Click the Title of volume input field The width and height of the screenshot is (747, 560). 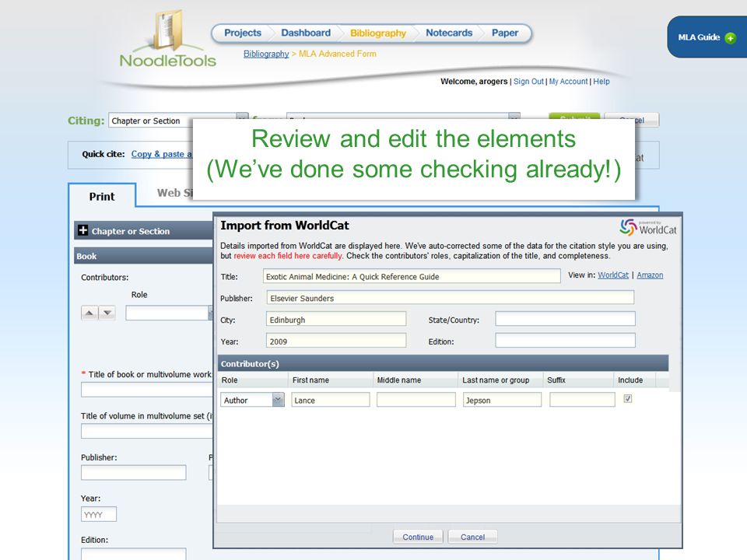click(147, 431)
